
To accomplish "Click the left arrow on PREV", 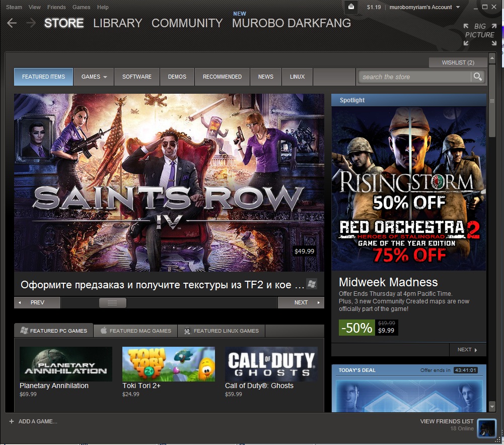I will tap(20, 302).
